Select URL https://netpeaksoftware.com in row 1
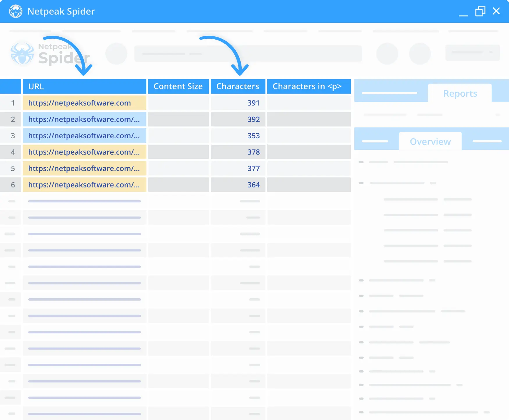This screenshot has height=420, width=509. pyautogui.click(x=84, y=103)
